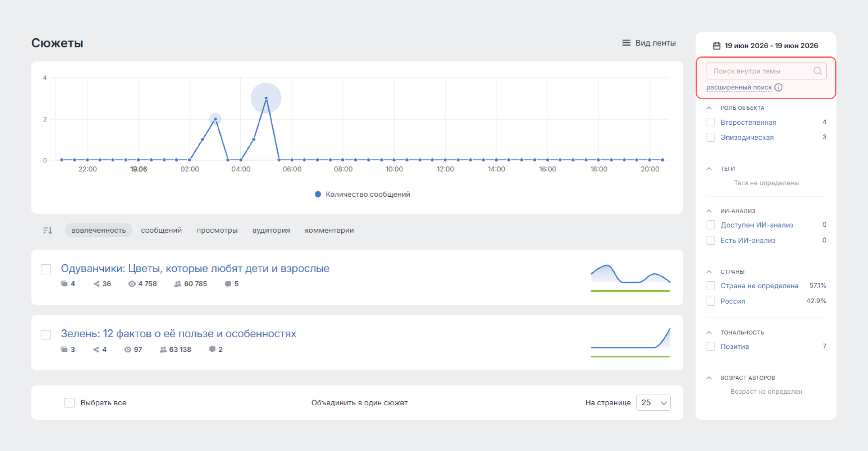Image resolution: width=868 pixels, height=451 pixels.
Task: Enable the Выбрать все checkbox
Action: [x=69, y=402]
